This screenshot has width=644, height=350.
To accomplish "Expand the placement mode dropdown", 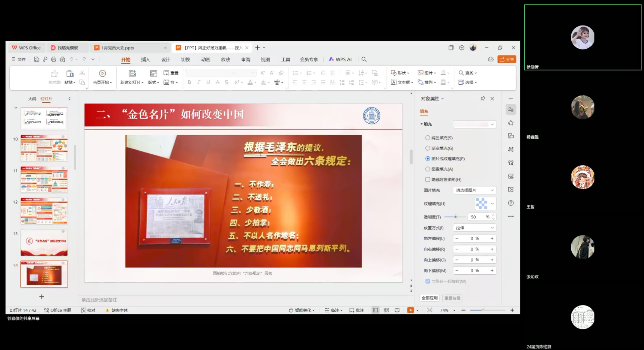I will pos(474,228).
